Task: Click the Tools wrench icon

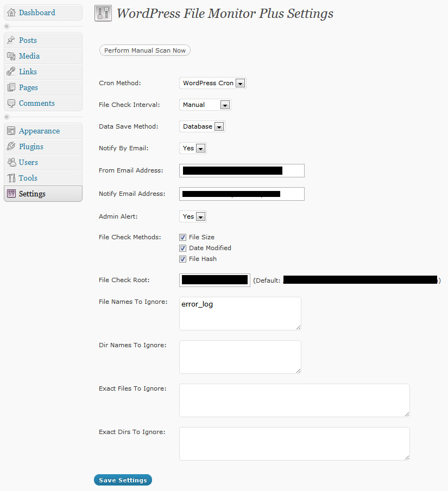Action: point(11,178)
